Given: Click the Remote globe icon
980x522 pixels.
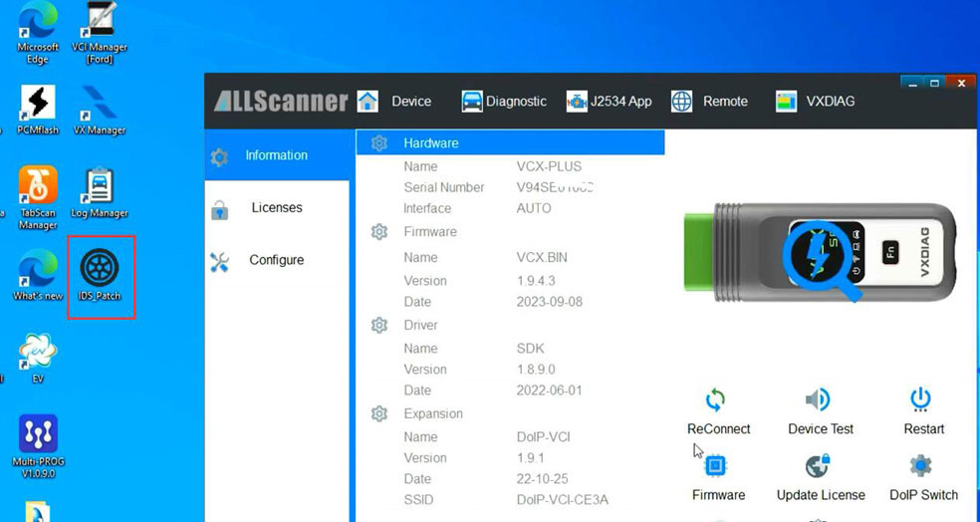Looking at the screenshot, I should (681, 102).
